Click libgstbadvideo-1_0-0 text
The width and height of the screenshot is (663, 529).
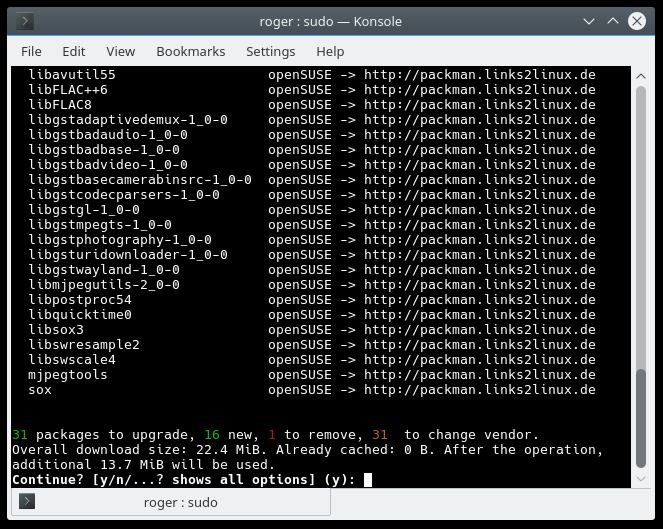pos(108,165)
